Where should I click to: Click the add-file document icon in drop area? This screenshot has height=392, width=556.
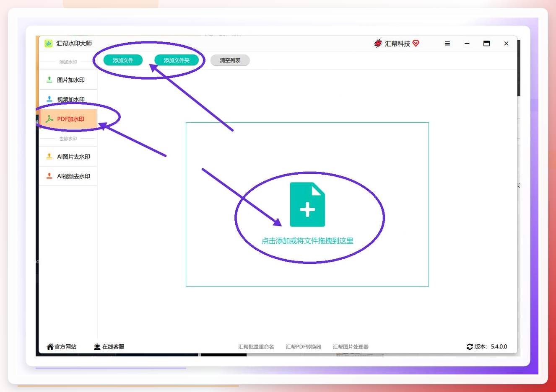coord(307,205)
